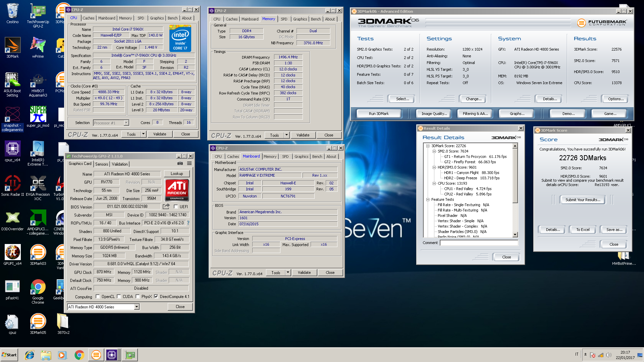Open the Tools dropdown arrow in Mainboard window
Viewport: 644px width, 362px height.
pyautogui.click(x=288, y=273)
